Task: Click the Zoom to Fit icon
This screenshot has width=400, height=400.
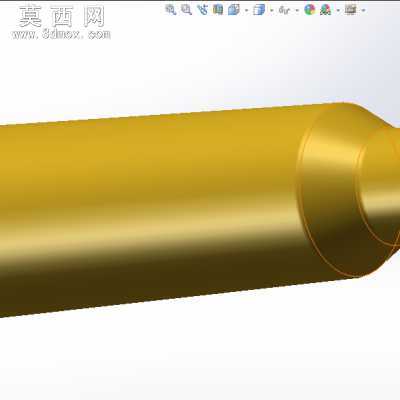Action: (x=171, y=9)
